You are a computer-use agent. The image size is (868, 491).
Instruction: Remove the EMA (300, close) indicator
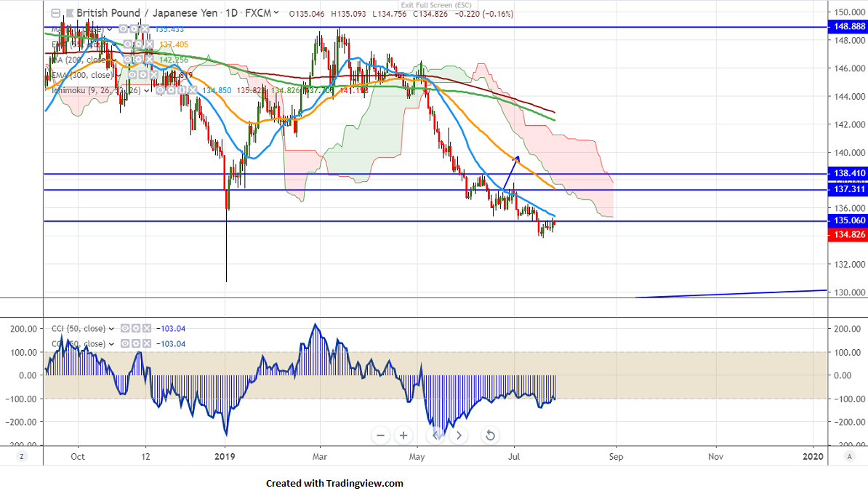[154, 75]
